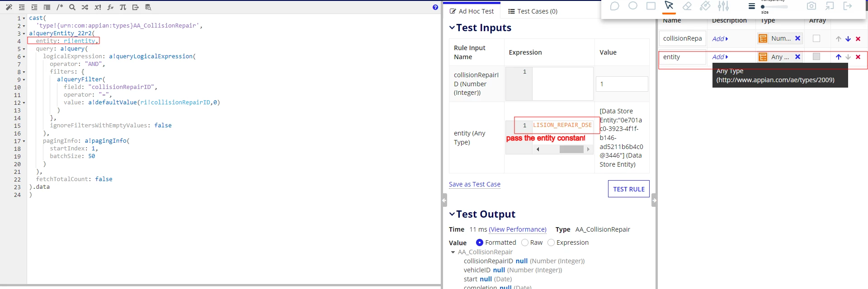Collapse inputs panel with right splitter arrow
This screenshot has width=868, height=289.
(x=654, y=200)
